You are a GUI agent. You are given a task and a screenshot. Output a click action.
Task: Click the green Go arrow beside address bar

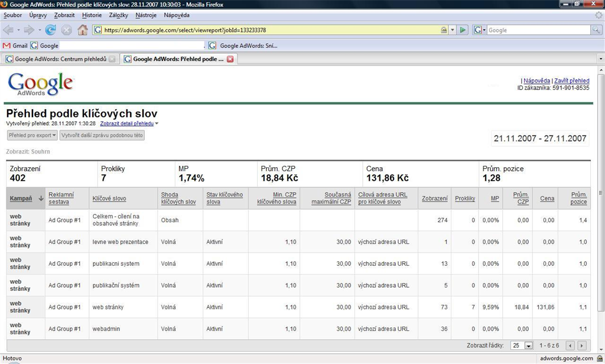pos(463,30)
